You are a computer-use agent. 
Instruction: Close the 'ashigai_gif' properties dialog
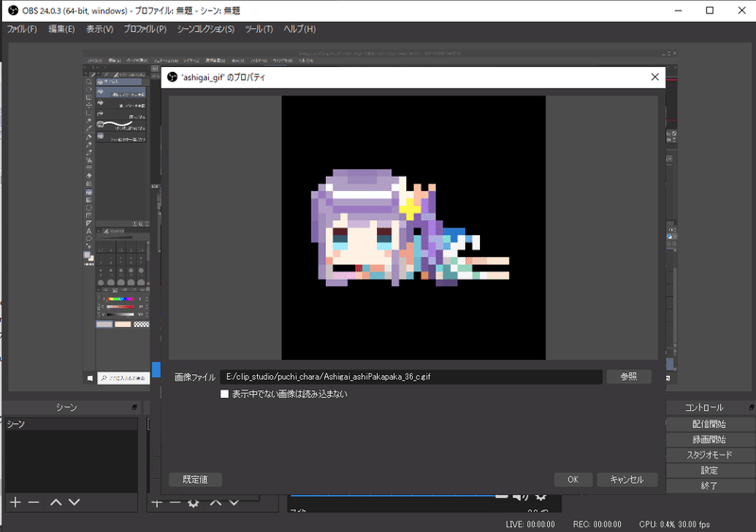point(655,77)
